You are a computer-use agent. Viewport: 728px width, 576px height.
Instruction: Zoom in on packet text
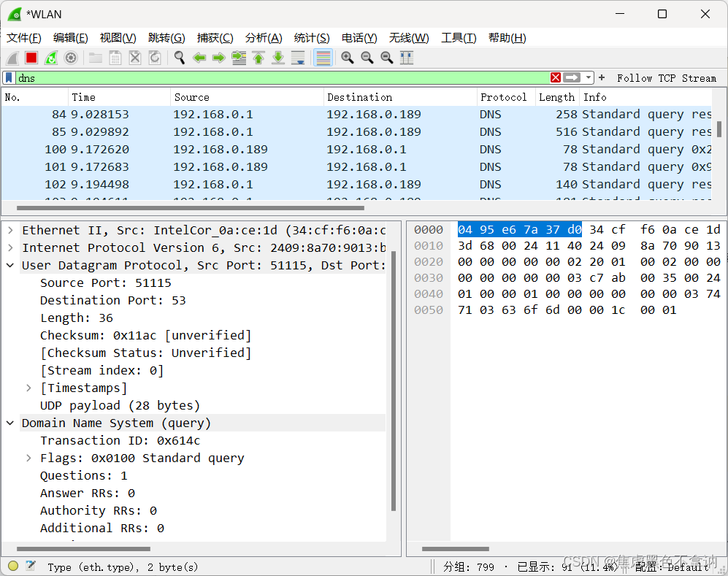[348, 58]
